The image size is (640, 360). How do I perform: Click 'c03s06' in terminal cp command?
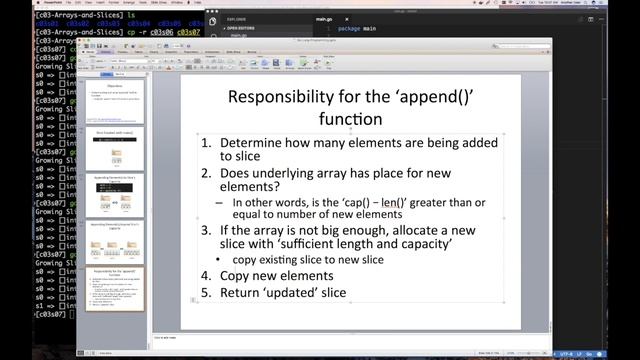(162, 32)
